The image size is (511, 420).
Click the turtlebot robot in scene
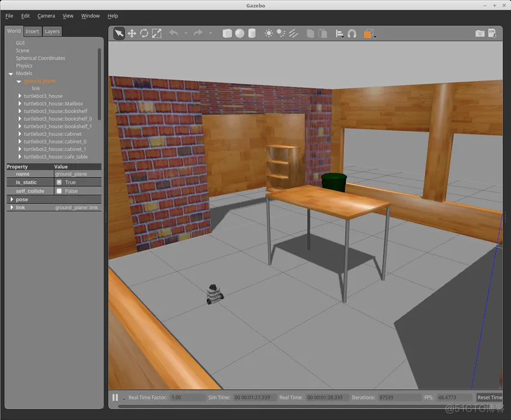tap(215, 294)
